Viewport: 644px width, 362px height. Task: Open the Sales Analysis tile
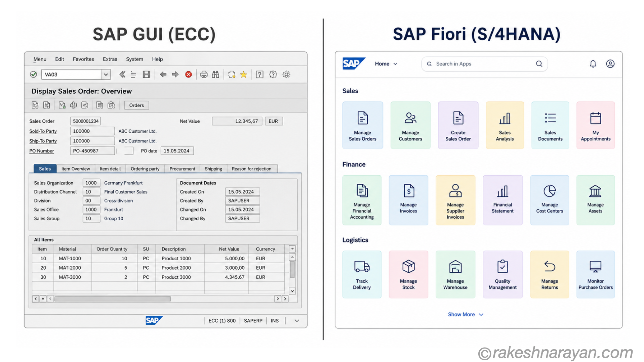tap(505, 125)
